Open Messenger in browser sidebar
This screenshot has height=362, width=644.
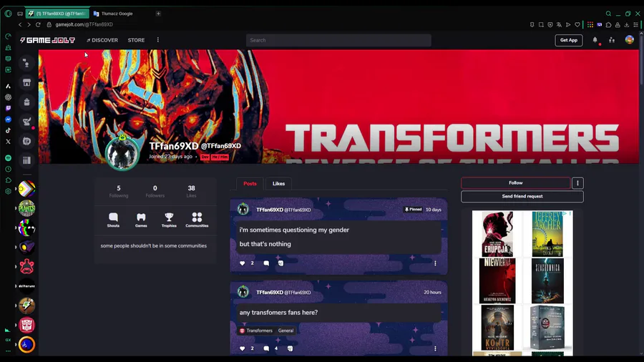click(8, 119)
